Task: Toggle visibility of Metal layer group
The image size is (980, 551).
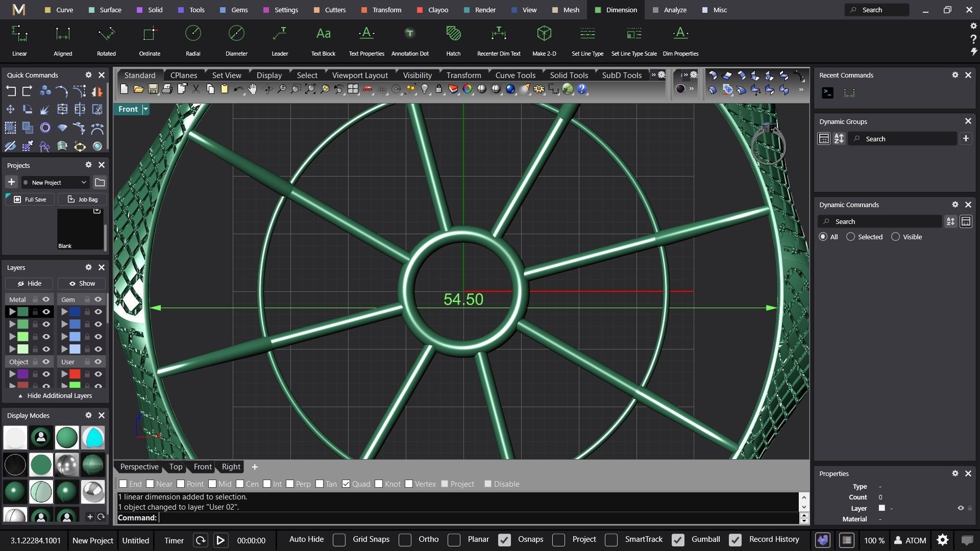Action: click(46, 299)
